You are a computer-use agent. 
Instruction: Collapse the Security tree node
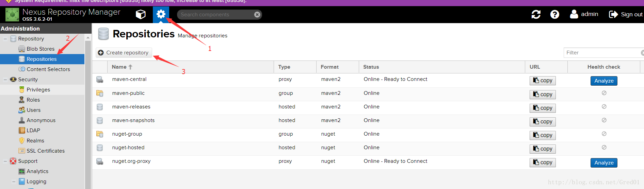(x=5, y=80)
